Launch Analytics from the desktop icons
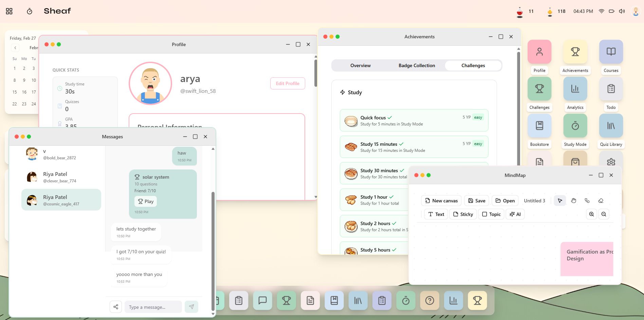644x320 pixels. (575, 88)
